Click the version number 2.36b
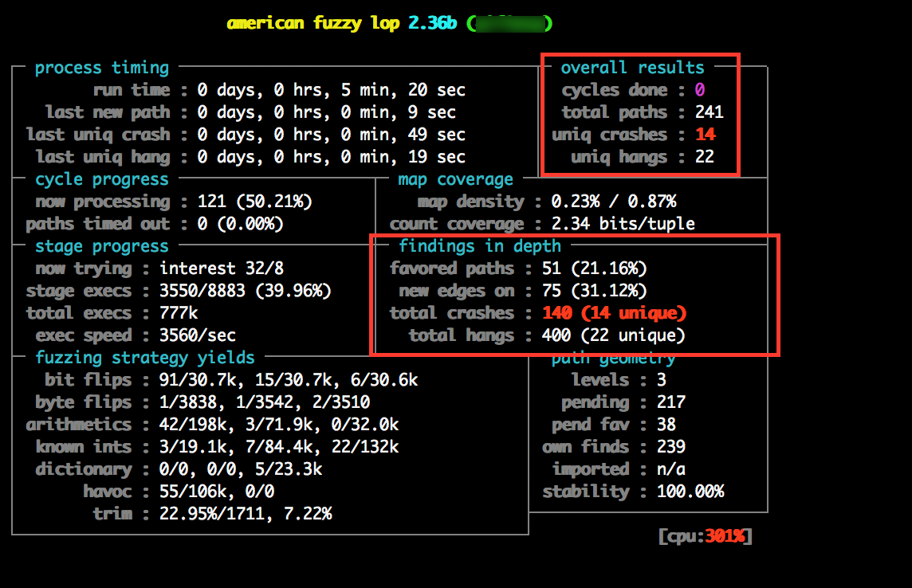Screen dimensions: 912x588 pos(432,23)
